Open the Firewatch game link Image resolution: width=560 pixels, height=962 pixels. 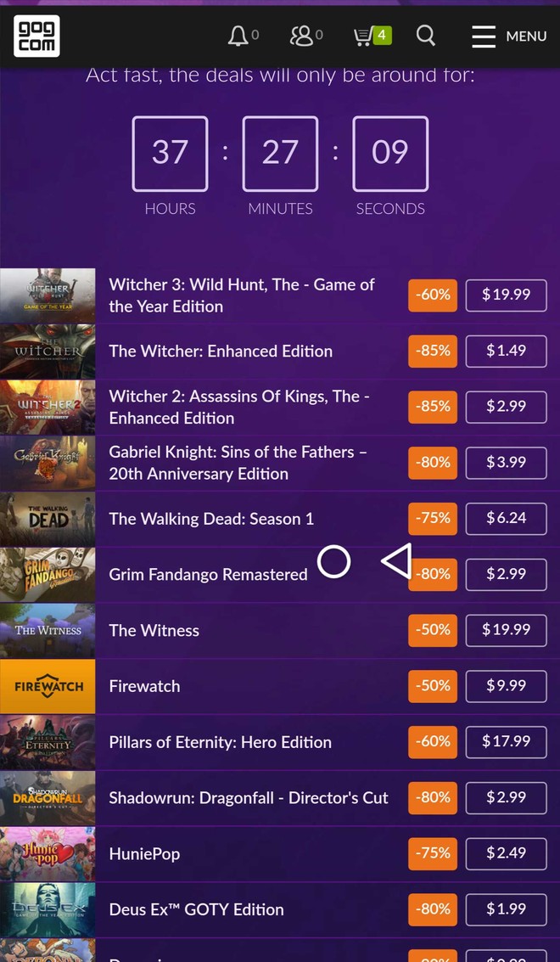[x=144, y=686]
